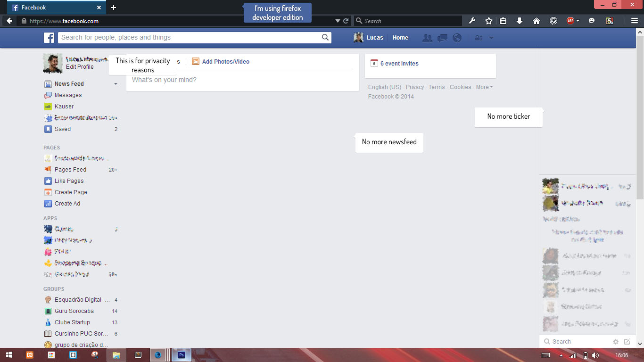Expand News Feed options arrow

coord(116,84)
